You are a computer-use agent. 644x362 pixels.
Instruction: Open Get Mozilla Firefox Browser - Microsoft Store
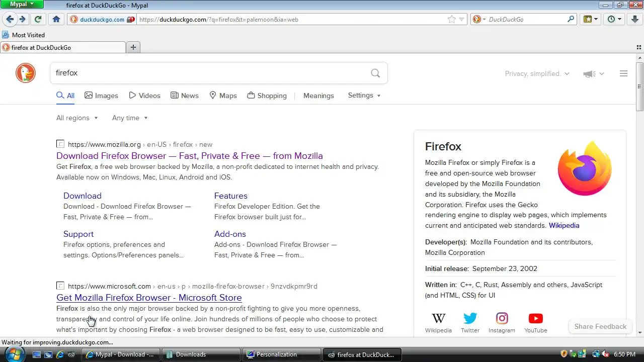pyautogui.click(x=149, y=298)
